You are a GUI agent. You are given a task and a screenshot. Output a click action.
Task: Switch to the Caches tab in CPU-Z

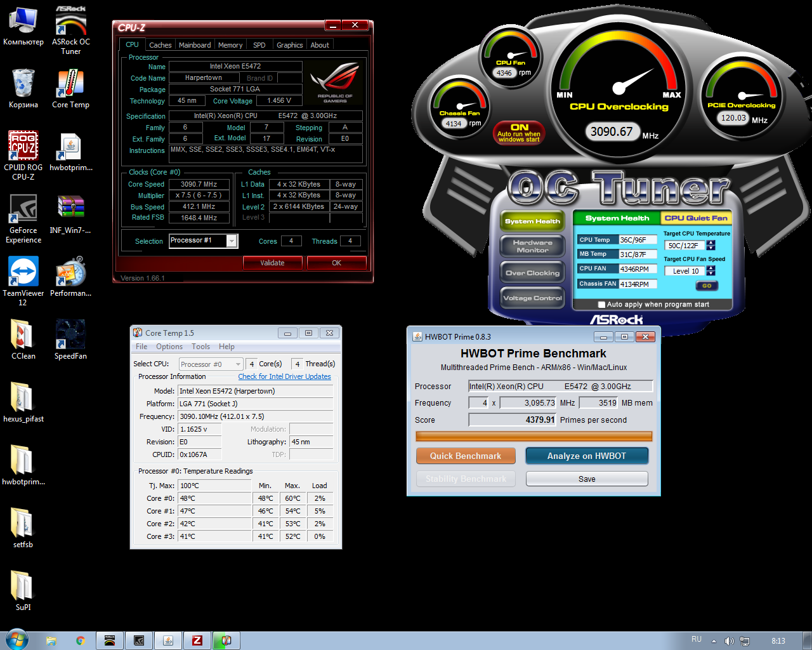pyautogui.click(x=160, y=45)
